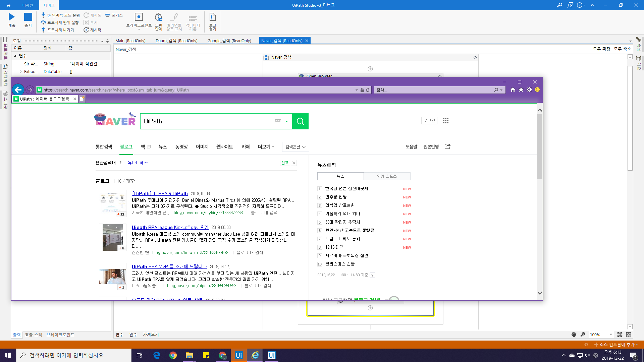Collapse the Naver_검색 sequence chevron
The image size is (644, 362).
tap(475, 58)
